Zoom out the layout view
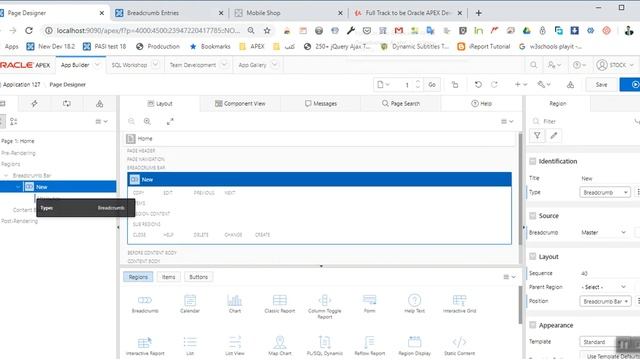 click(131, 121)
